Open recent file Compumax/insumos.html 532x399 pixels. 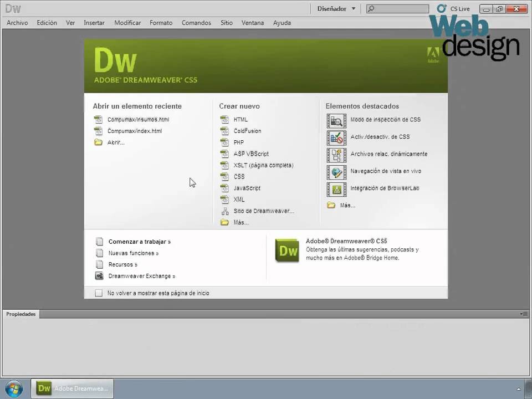138,120
